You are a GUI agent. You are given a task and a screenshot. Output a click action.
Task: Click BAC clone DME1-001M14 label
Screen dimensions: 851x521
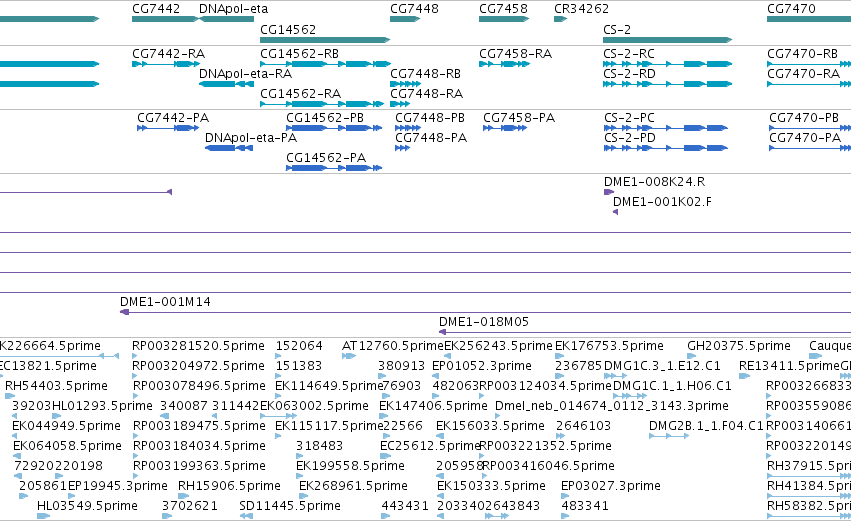pos(165,302)
